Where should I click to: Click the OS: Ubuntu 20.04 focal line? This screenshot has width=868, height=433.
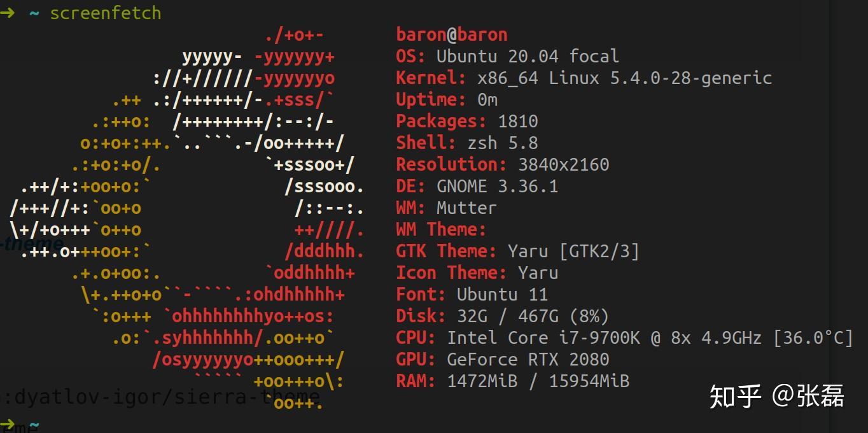(x=507, y=56)
